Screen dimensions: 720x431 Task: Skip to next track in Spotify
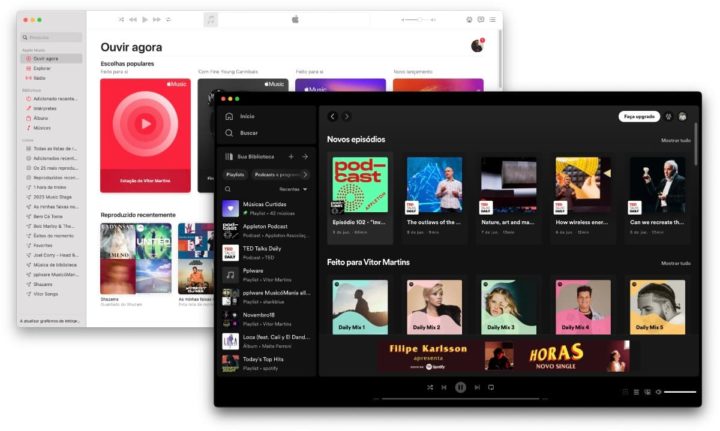[477, 387]
